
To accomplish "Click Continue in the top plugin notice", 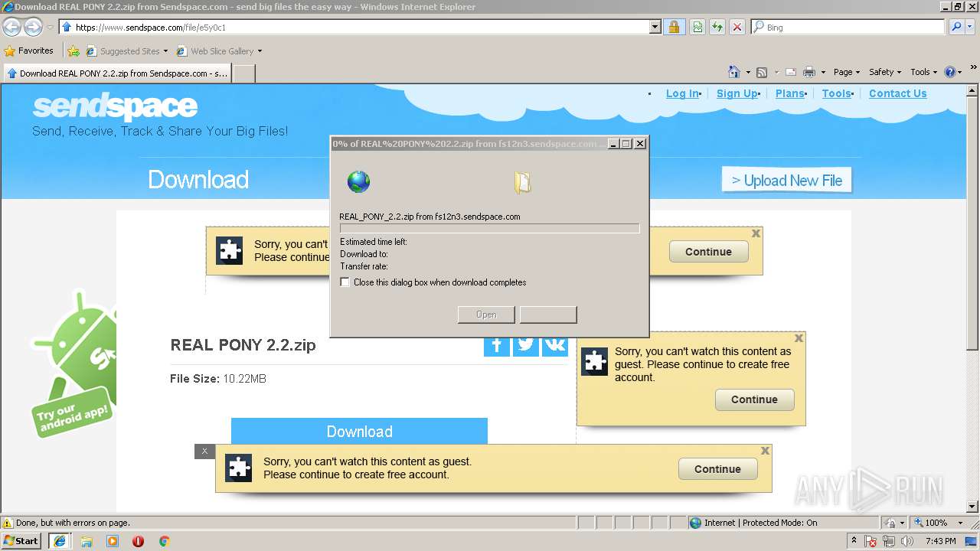I will pos(708,252).
